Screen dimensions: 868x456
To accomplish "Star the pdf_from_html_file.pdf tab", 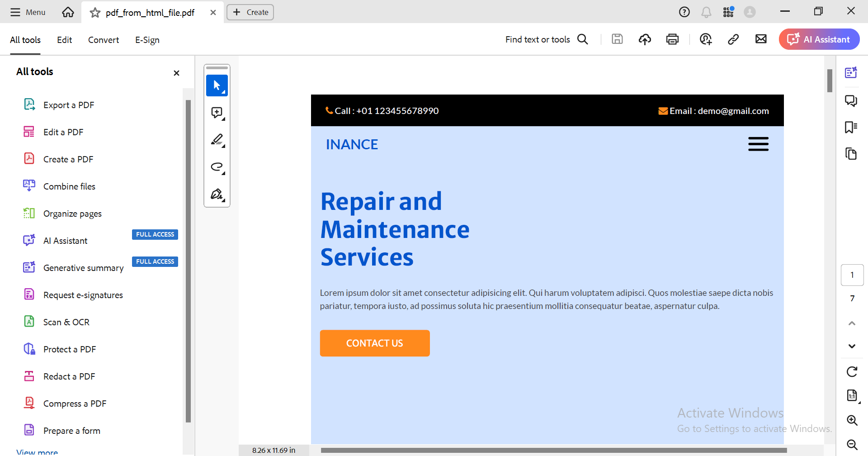I will click(x=95, y=13).
